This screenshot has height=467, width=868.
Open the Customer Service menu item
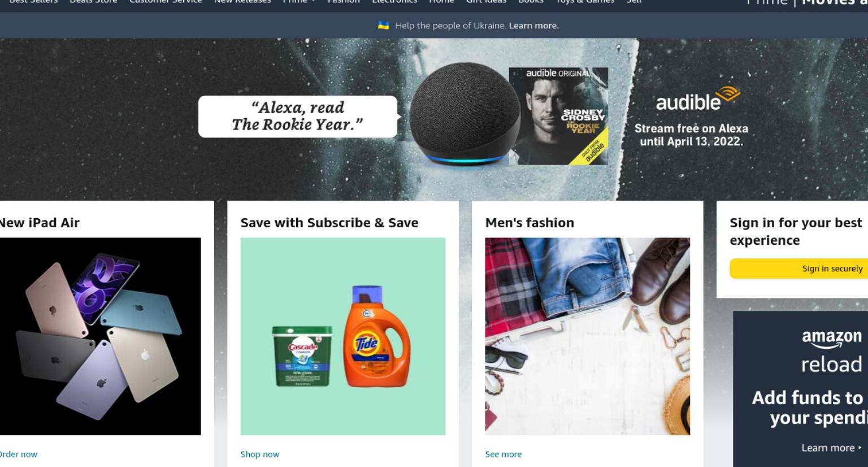pyautogui.click(x=166, y=2)
